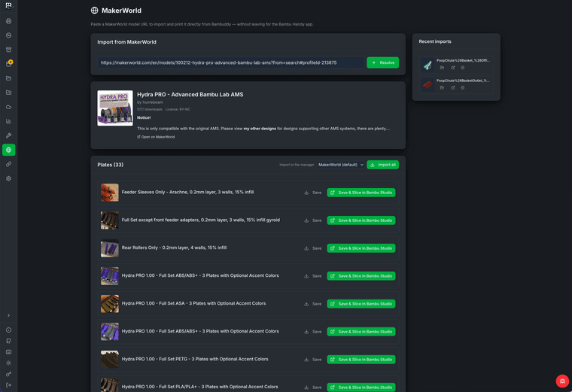
Task: Click the Rear Rollers Only plate thumbnail
Action: [x=110, y=248]
